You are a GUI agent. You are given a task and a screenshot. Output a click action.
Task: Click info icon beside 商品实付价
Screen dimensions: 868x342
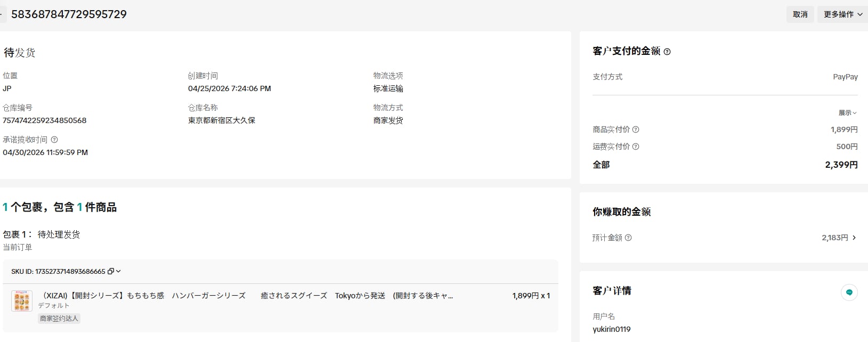point(636,129)
